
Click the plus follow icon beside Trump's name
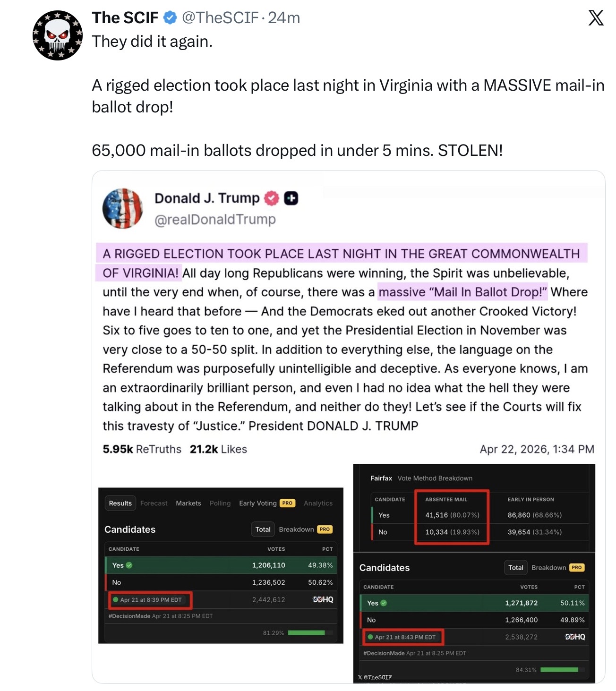tap(291, 198)
